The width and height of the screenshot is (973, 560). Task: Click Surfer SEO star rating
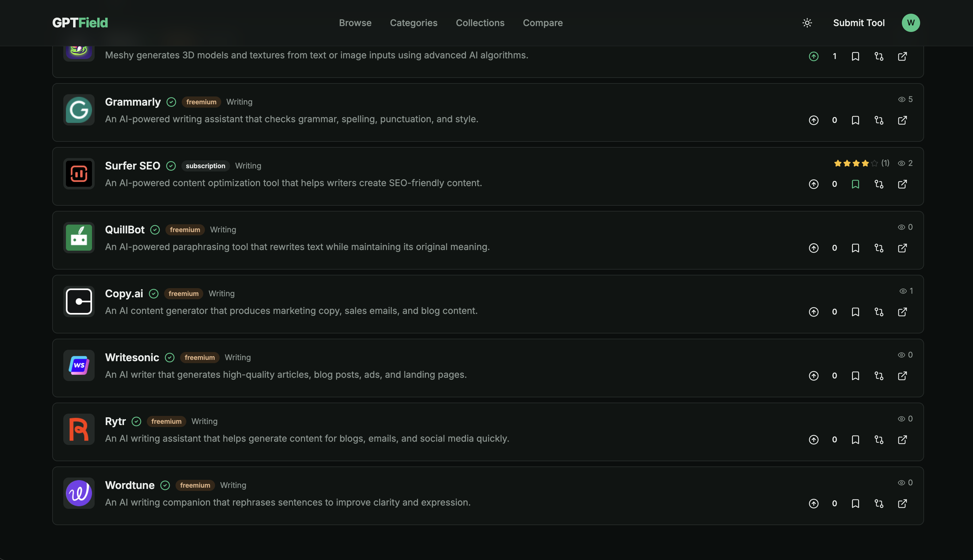[856, 163]
